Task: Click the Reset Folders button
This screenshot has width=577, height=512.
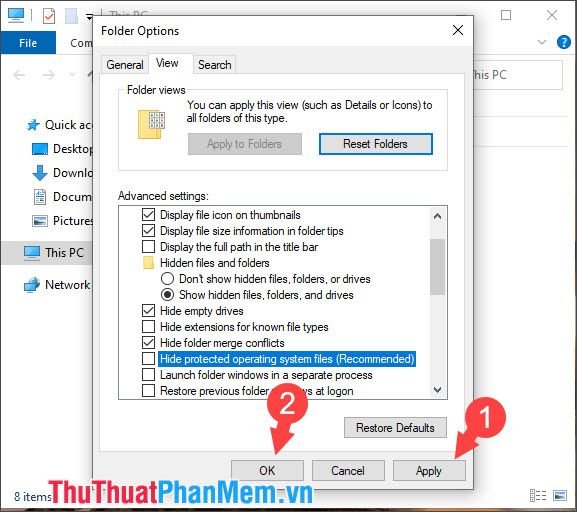Action: click(x=375, y=144)
